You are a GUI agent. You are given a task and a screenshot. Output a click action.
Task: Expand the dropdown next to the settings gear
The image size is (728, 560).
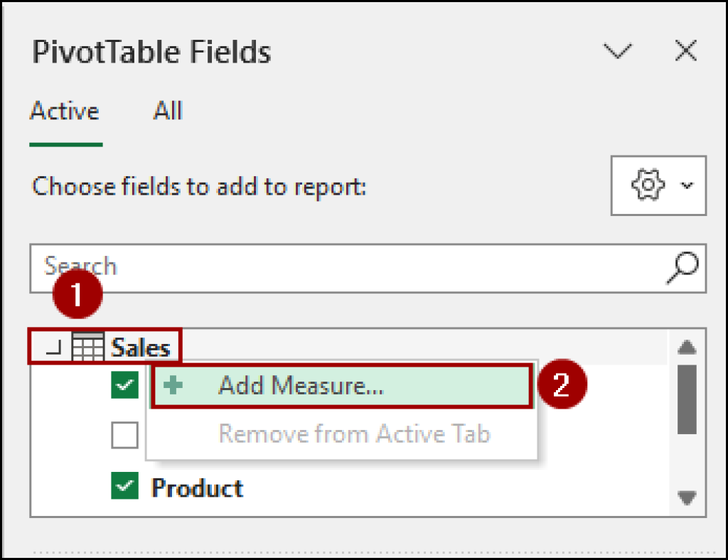click(x=686, y=185)
